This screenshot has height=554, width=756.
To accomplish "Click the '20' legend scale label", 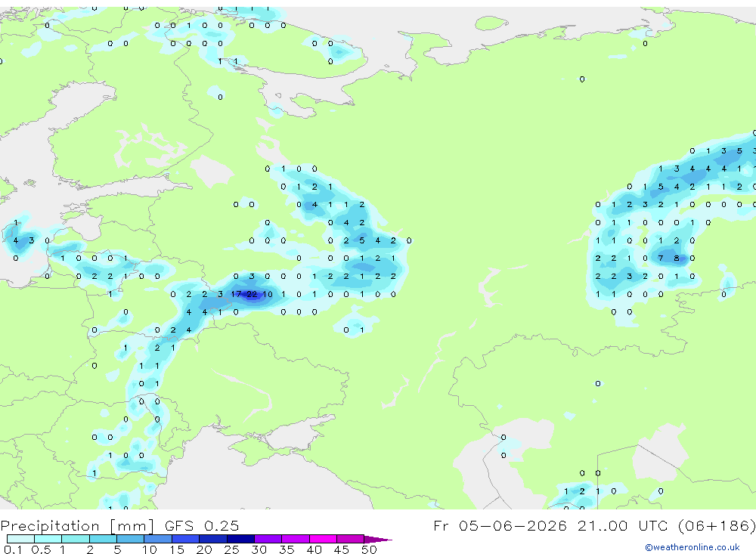I will coord(204,549).
